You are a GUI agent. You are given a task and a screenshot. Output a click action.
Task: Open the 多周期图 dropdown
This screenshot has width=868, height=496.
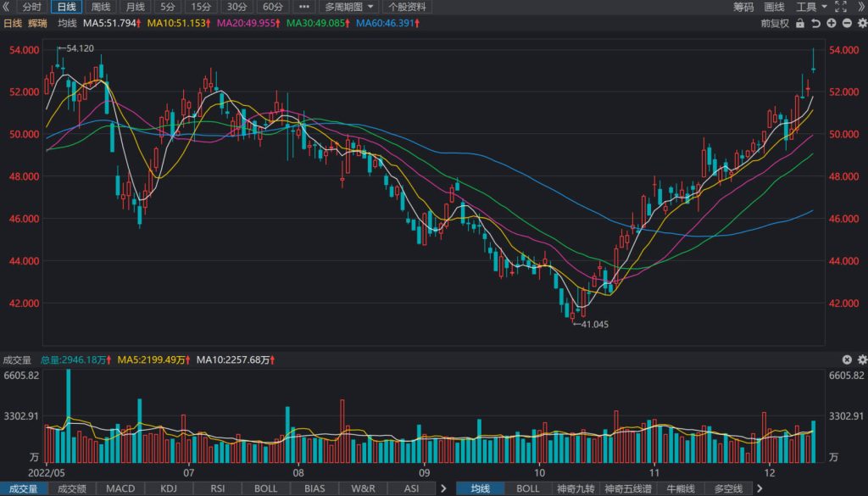click(348, 7)
